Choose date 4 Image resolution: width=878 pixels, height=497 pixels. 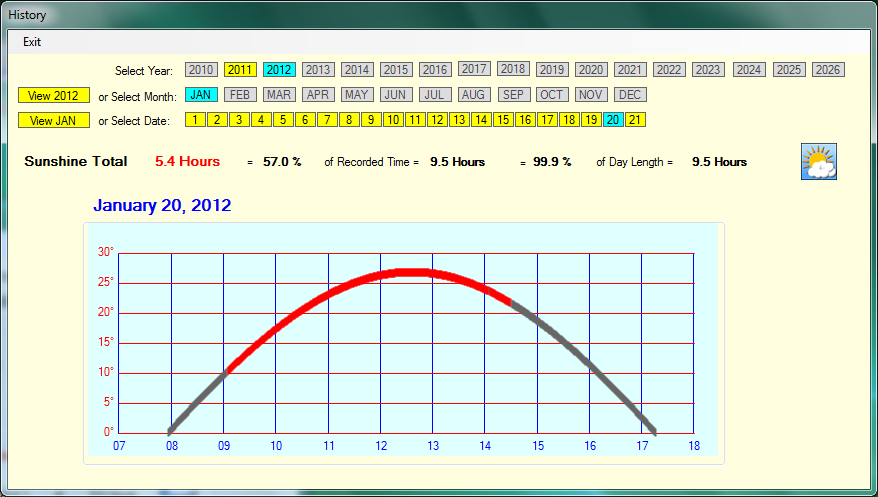coord(261,120)
